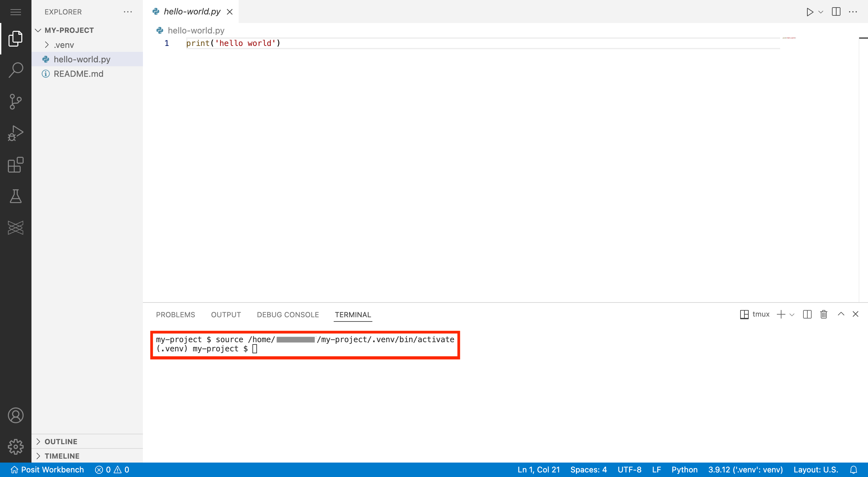
Task: Click line 1 code in editor
Action: point(233,43)
